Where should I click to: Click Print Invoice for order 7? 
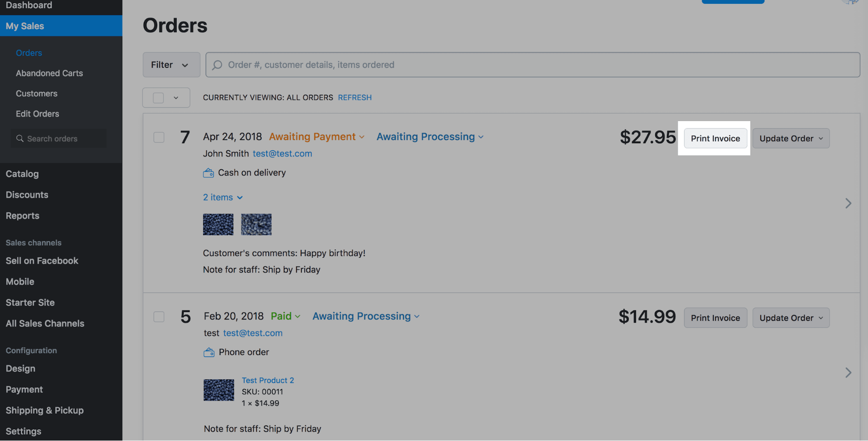(x=715, y=138)
